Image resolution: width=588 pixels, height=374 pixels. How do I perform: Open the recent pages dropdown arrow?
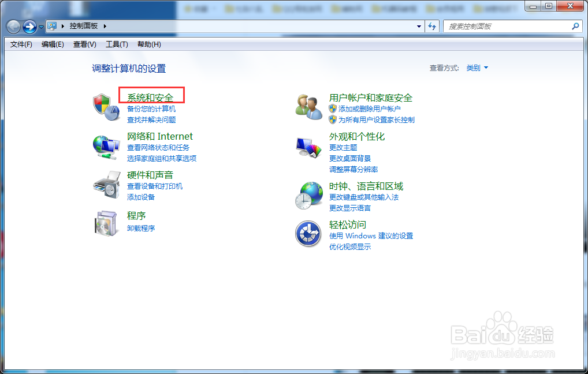click(41, 27)
